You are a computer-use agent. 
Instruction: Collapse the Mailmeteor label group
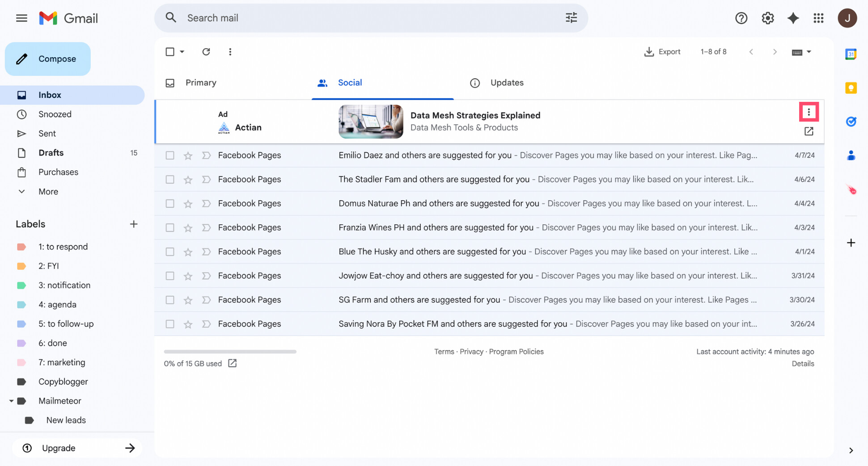[12, 401]
